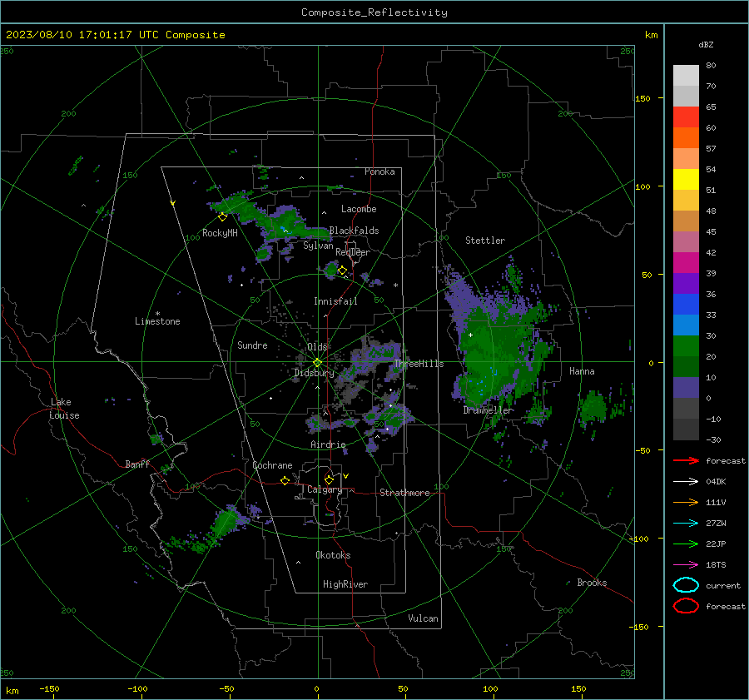Click the red swatch in dBZ scale
This screenshot has height=700, width=749.
point(686,117)
